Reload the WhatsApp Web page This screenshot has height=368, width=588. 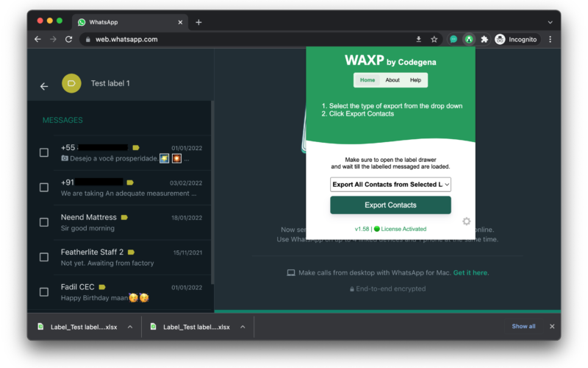pyautogui.click(x=69, y=39)
